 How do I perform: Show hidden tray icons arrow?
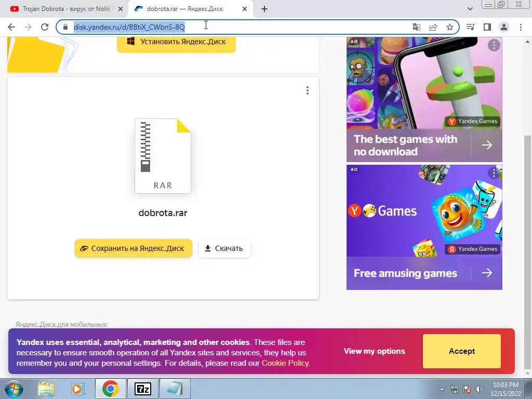point(442,389)
